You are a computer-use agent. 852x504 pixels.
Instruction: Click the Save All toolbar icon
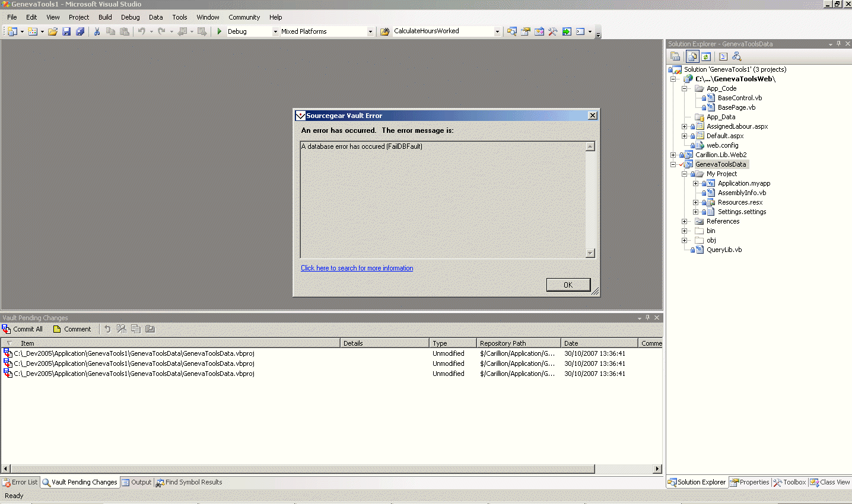coord(80,31)
